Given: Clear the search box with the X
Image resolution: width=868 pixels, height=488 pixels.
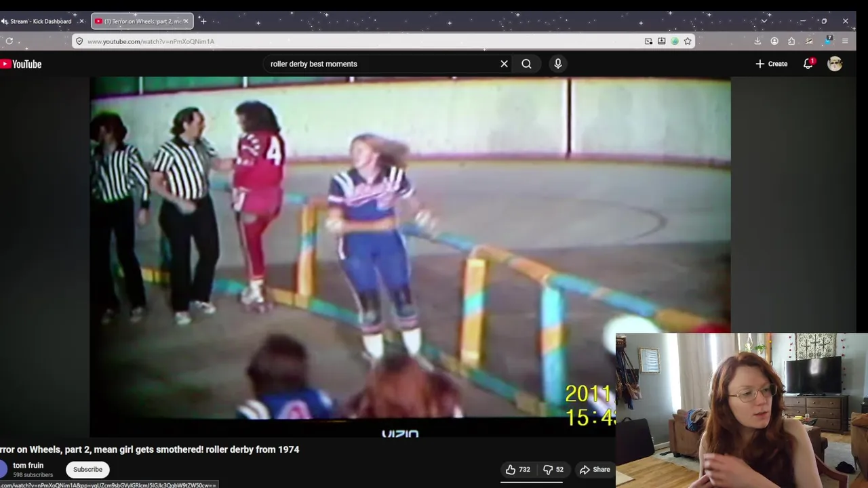Looking at the screenshot, I should point(504,64).
